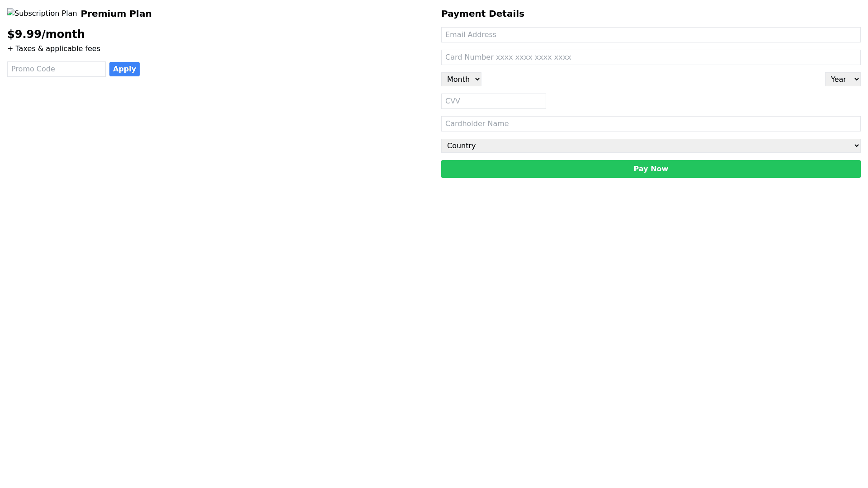Select the CVV input box
The height and width of the screenshot is (488, 868).
point(493,101)
